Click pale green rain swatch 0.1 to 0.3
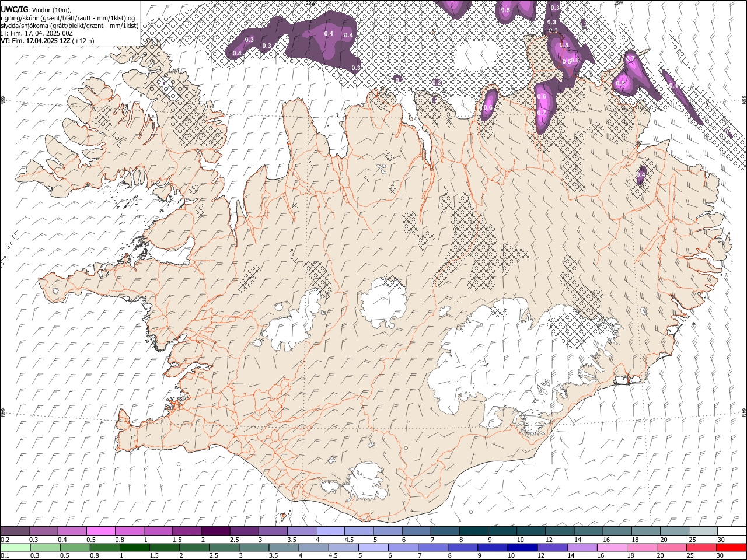 [15, 547]
